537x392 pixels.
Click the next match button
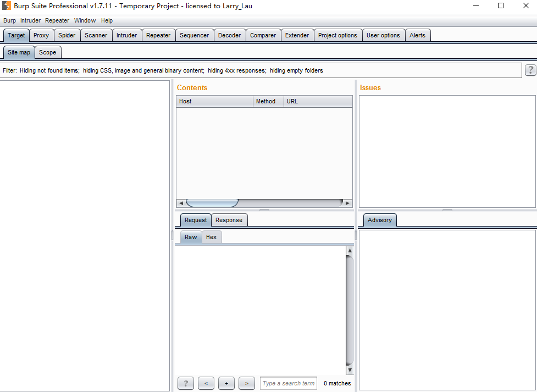[247, 383]
